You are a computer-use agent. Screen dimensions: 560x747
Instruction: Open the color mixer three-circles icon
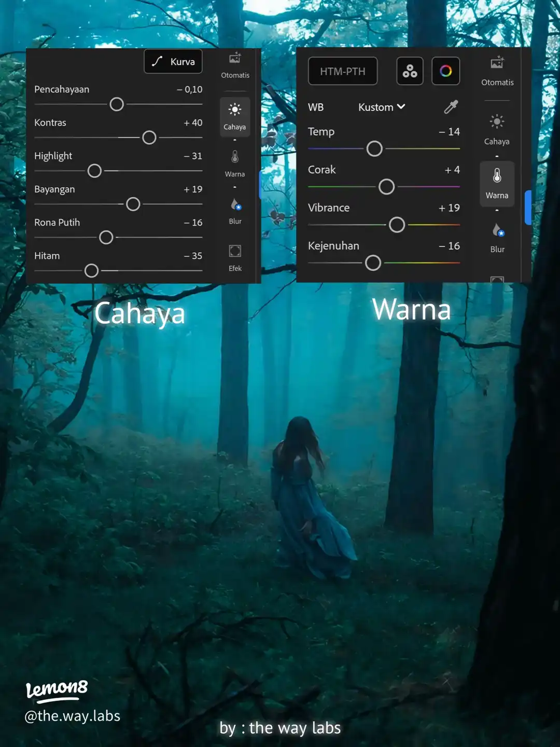[410, 71]
